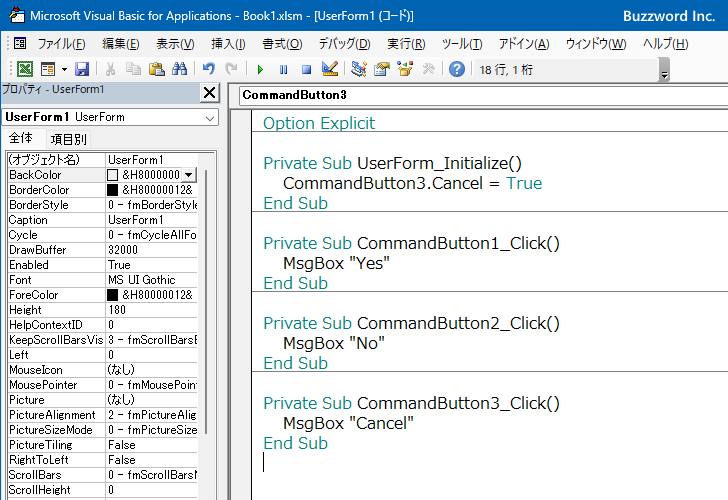Save the workbook with the floppy disk icon
Image resolution: width=728 pixels, height=500 pixels.
pyautogui.click(x=82, y=69)
